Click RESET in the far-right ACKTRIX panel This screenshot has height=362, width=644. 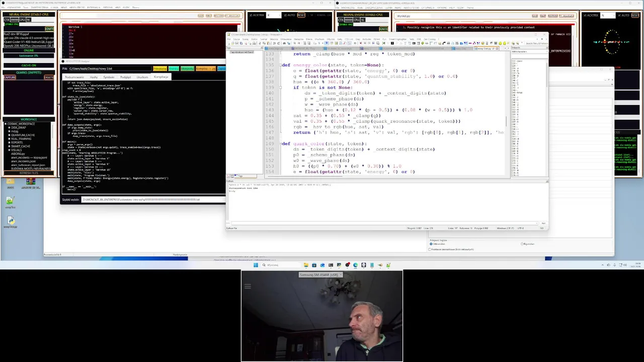coord(635,15)
